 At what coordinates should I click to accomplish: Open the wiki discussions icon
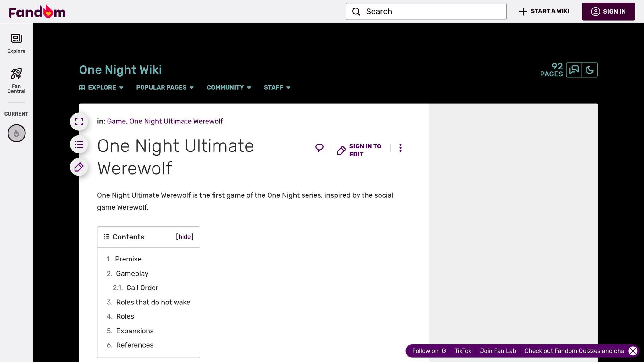tap(574, 70)
